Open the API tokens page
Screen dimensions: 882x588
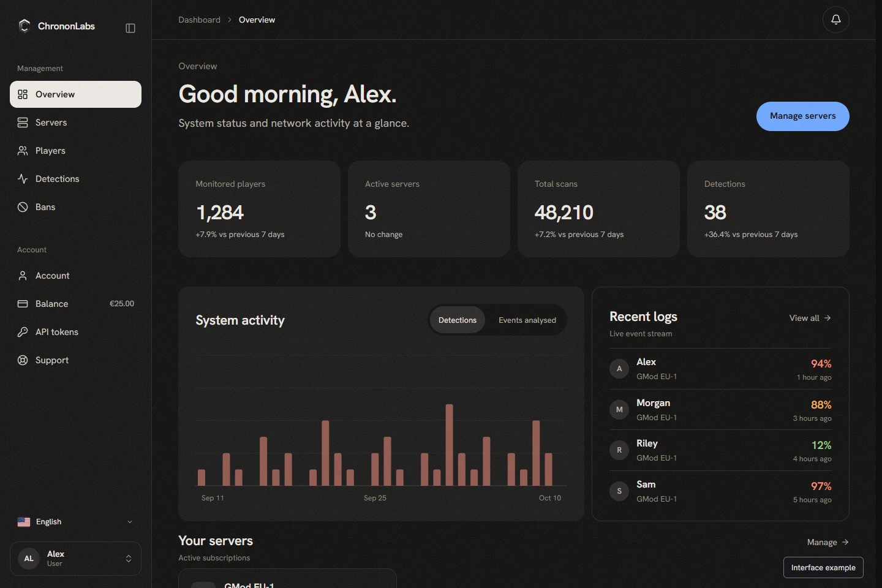point(75,332)
